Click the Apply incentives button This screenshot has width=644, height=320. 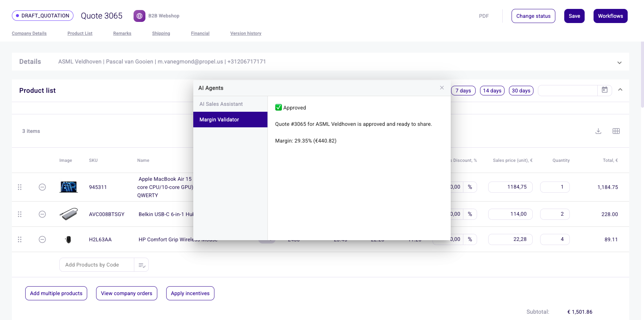pos(190,293)
